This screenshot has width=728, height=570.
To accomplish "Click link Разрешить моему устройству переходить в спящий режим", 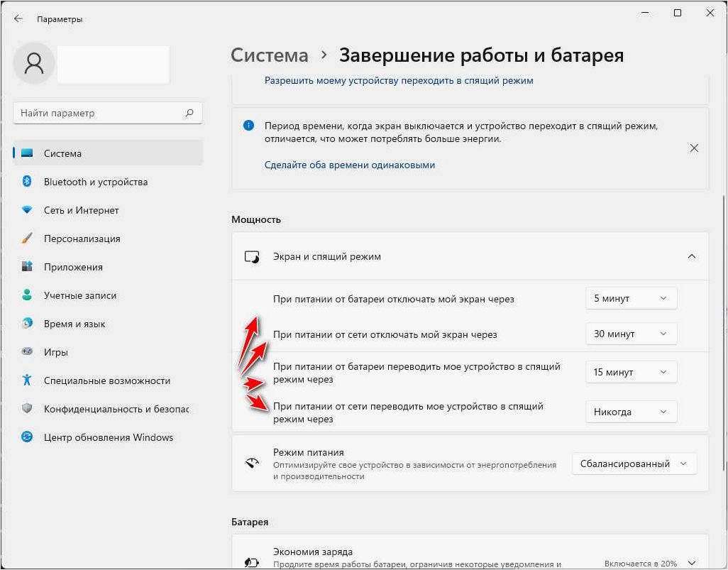I will pos(399,80).
